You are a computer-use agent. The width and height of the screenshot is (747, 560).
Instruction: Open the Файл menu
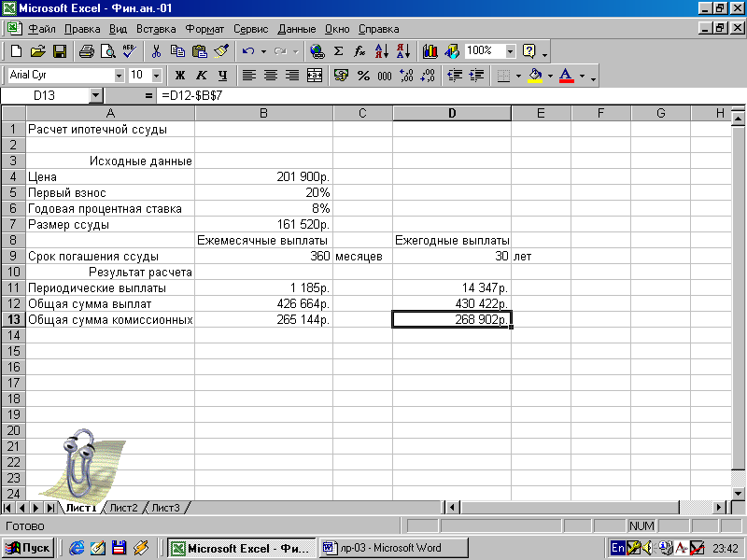click(42, 29)
